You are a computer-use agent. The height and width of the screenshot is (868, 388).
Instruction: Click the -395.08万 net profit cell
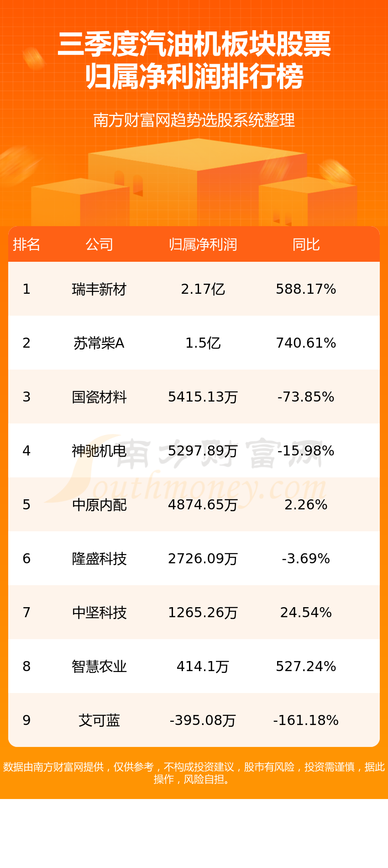coord(203,720)
